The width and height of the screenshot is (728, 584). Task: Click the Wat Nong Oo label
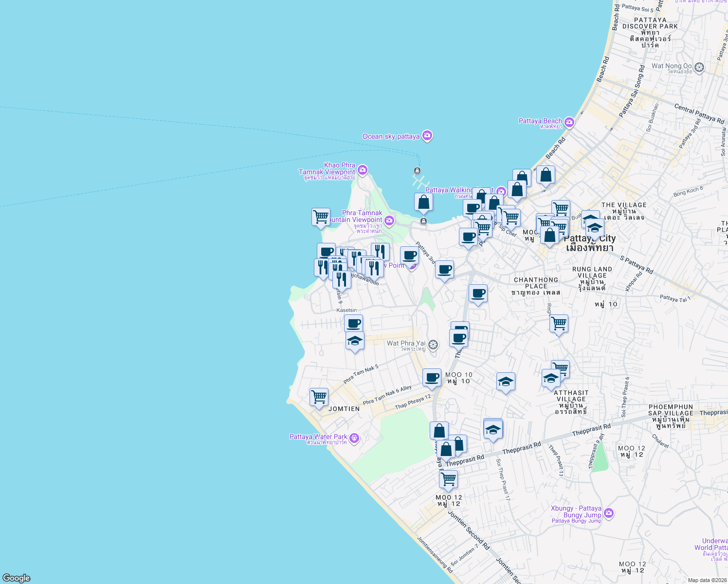(672, 66)
